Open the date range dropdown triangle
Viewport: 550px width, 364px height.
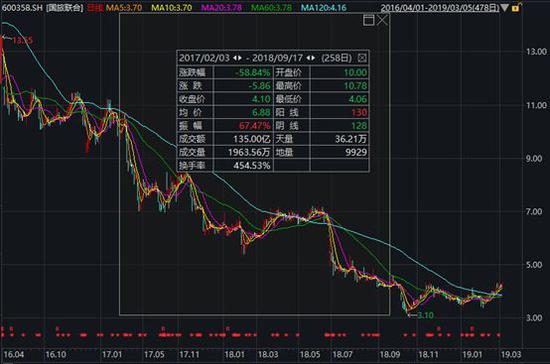[504, 8]
